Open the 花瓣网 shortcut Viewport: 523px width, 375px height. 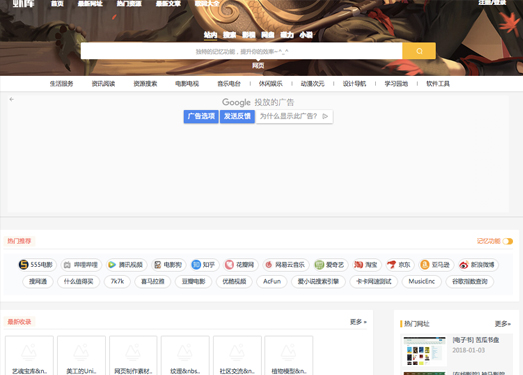(240, 265)
